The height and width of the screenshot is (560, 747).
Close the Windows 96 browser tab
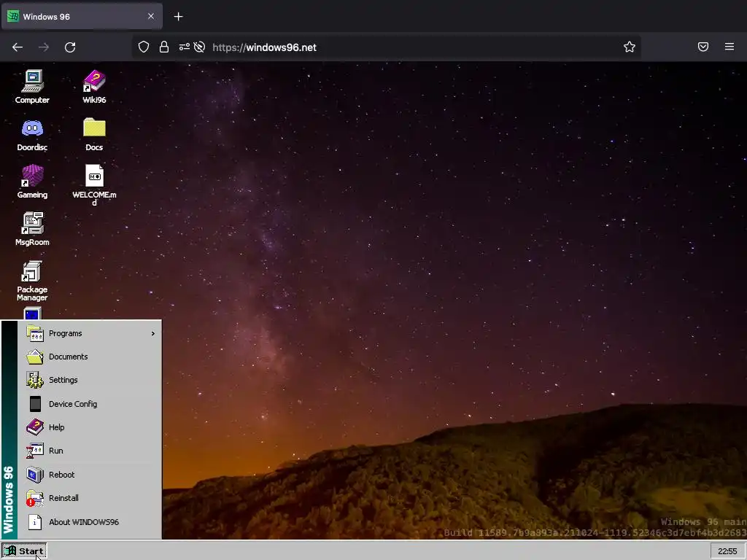tap(151, 16)
